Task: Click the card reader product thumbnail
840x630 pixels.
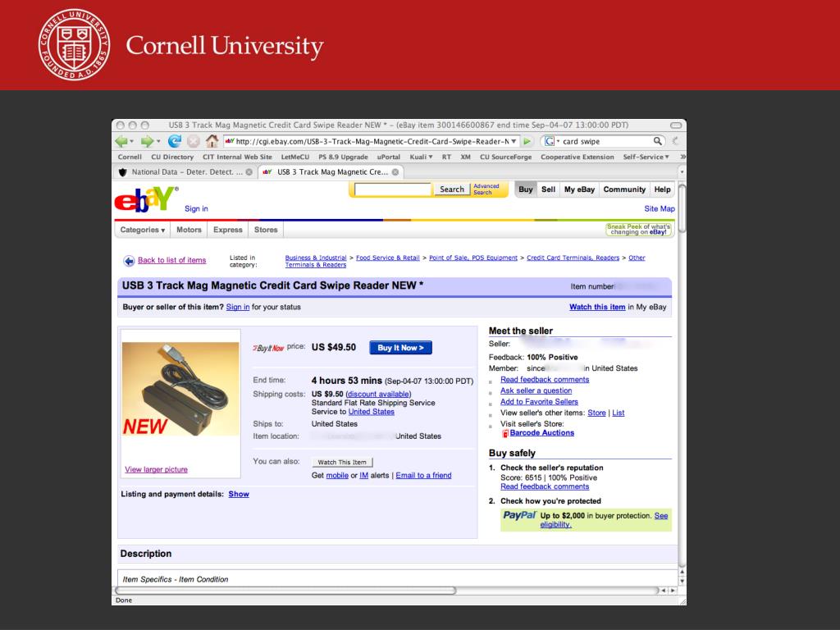Action: pyautogui.click(x=180, y=389)
